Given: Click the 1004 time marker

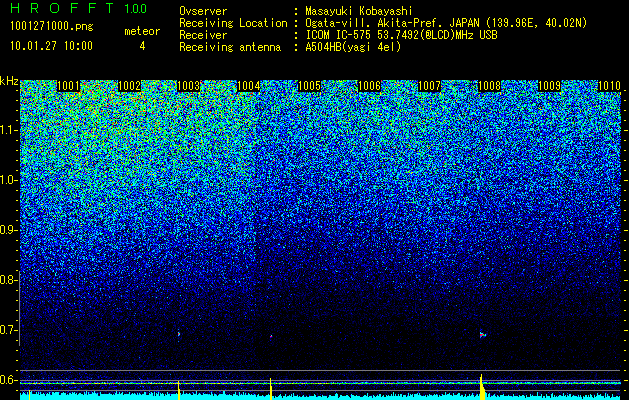Looking at the screenshot, I should pyautogui.click(x=249, y=86).
